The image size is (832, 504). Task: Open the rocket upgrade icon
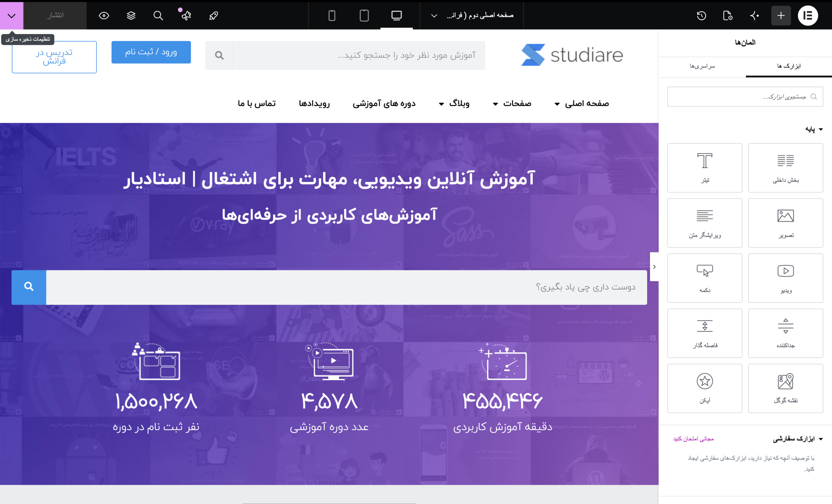click(x=214, y=16)
